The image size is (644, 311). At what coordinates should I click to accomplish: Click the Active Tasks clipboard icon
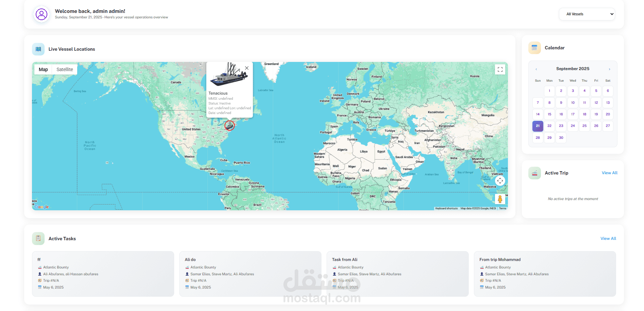point(38,239)
